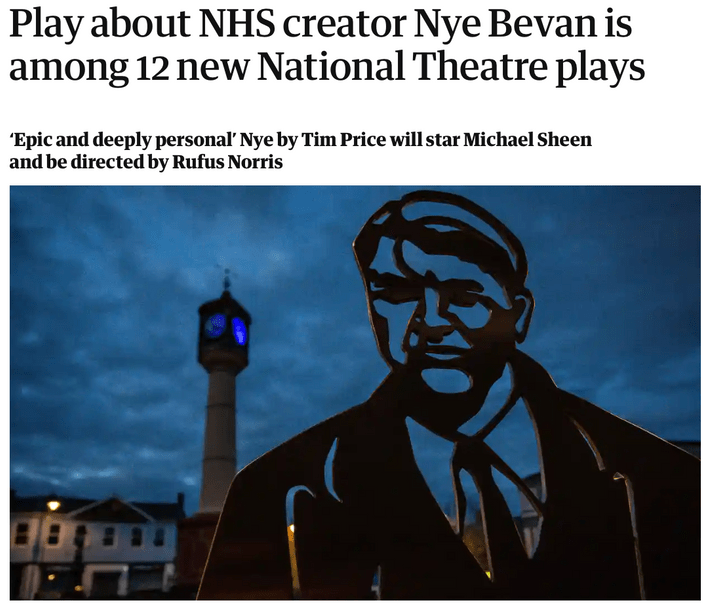
Task: Click the number '12' in the headline
Action: 152,68
